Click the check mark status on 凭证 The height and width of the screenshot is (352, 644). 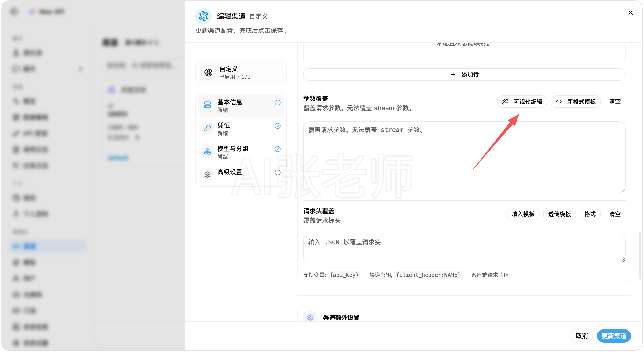278,126
